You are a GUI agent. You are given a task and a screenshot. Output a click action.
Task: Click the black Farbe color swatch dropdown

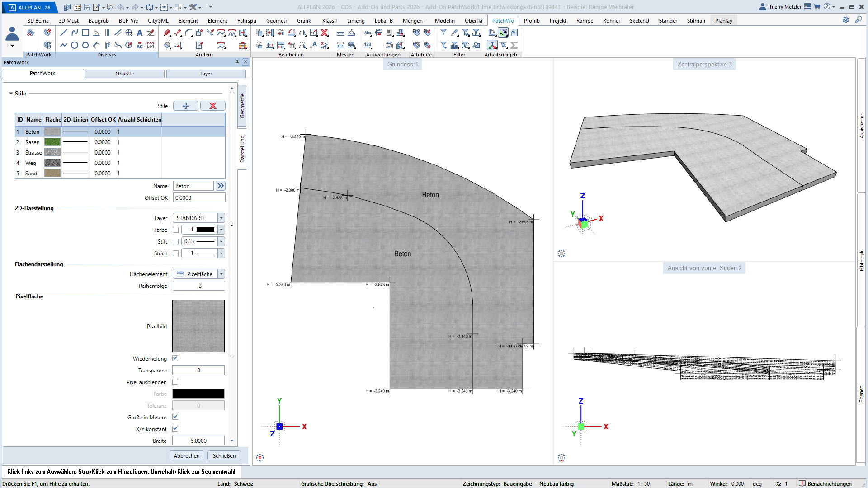click(221, 230)
